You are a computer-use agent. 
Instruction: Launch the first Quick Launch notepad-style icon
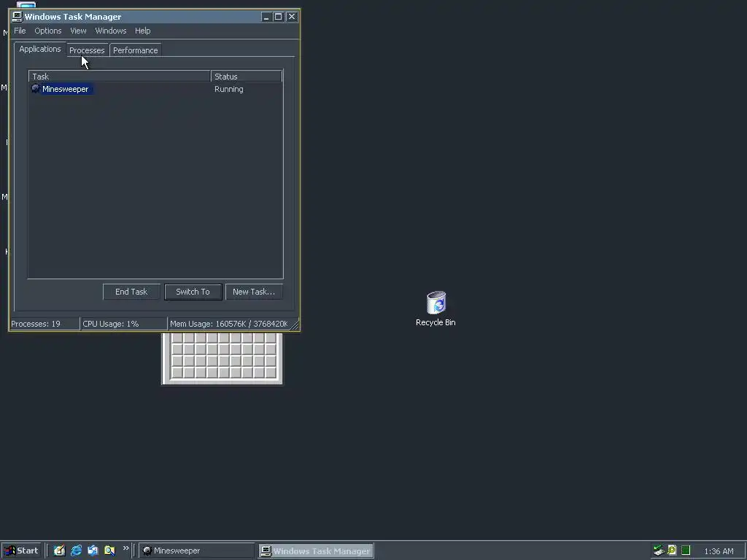click(x=59, y=551)
